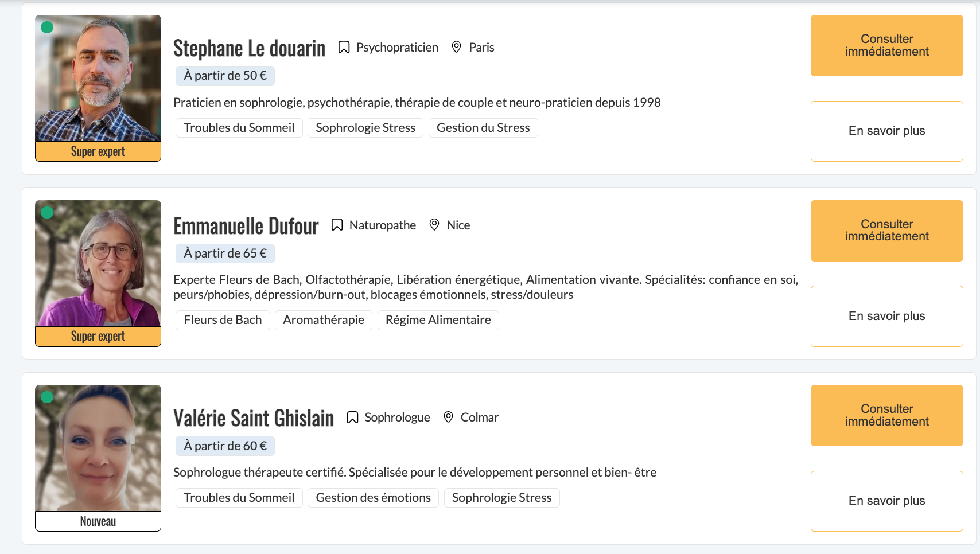Screen dimensions: 980x554
Task: Click location pin icon next to Nice
Action: (x=434, y=225)
